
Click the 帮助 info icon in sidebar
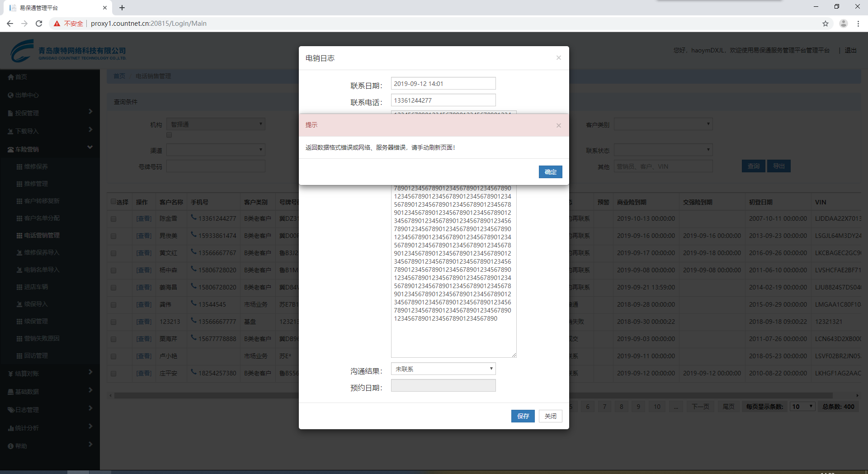coord(11,446)
